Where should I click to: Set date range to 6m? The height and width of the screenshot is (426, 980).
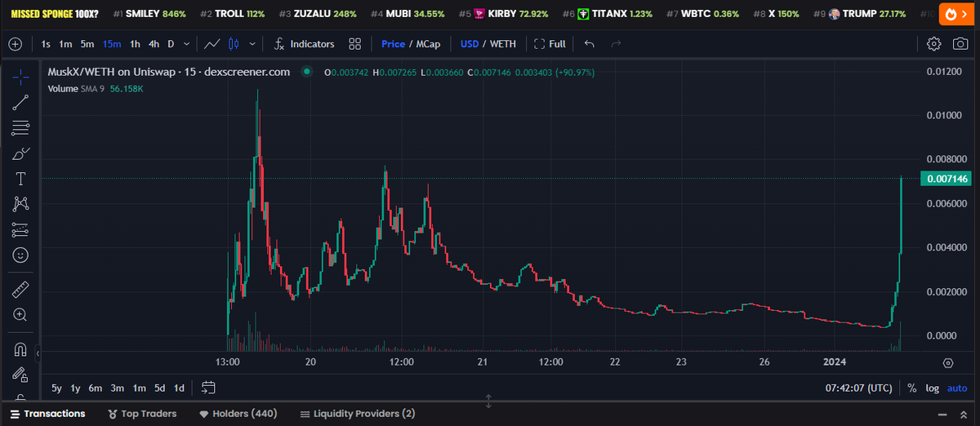[x=96, y=388]
